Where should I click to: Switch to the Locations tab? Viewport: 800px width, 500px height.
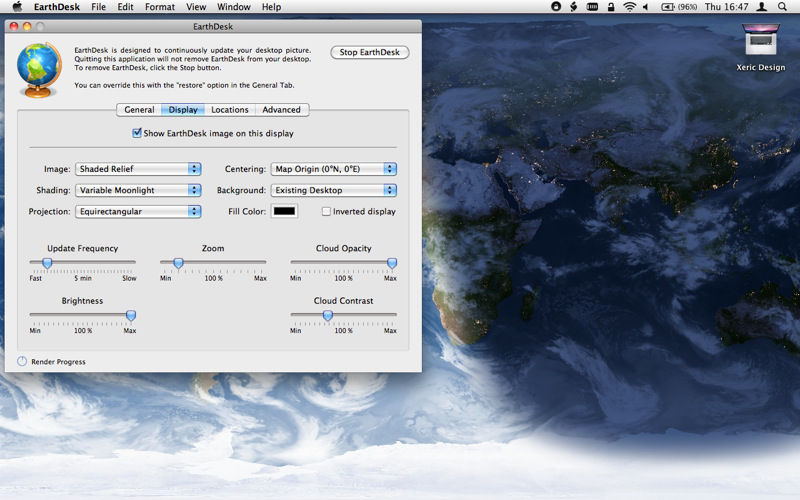230,110
